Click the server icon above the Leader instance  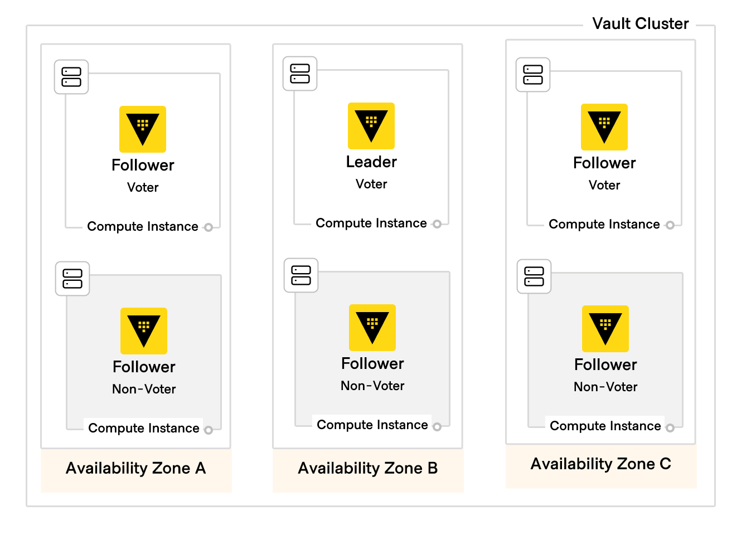[x=300, y=74]
